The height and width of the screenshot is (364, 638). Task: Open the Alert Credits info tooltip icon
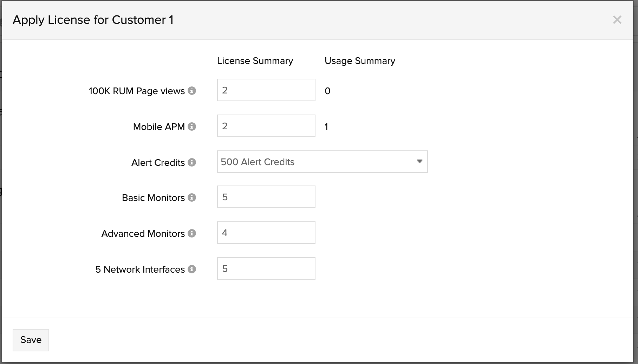[x=191, y=162]
